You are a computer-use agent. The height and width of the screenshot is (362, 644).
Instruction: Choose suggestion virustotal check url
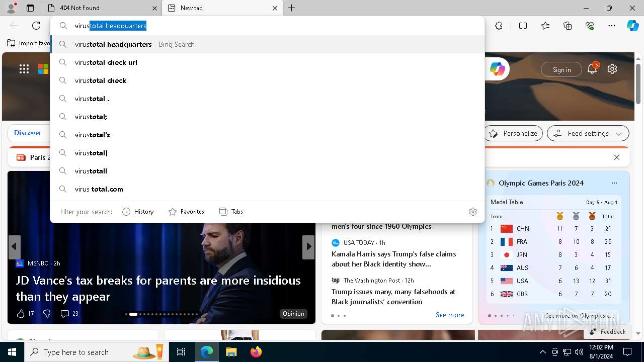point(267,62)
